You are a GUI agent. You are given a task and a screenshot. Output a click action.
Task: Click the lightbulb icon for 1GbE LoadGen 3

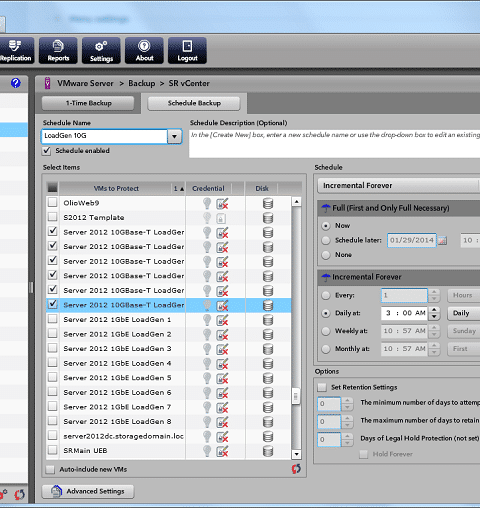[x=207, y=349]
